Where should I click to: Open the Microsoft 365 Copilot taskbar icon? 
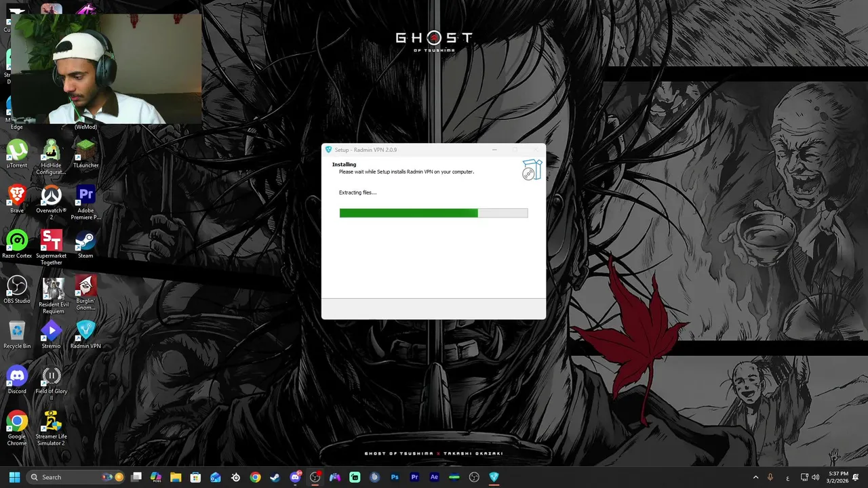(x=156, y=477)
